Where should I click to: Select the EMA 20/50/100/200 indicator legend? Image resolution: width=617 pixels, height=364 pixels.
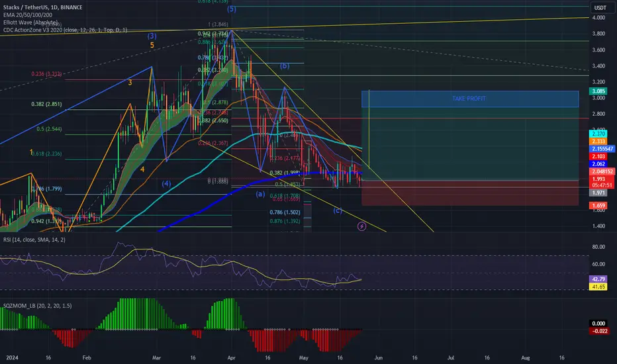[x=28, y=15]
